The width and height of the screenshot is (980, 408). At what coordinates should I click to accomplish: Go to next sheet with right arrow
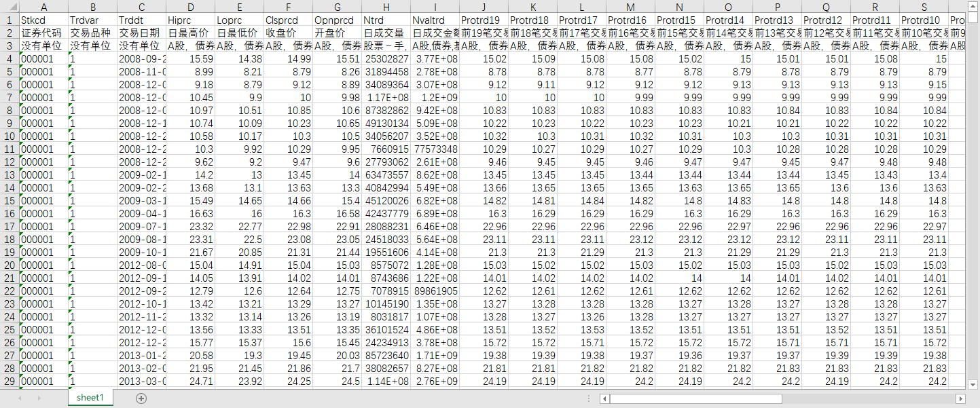(39, 398)
